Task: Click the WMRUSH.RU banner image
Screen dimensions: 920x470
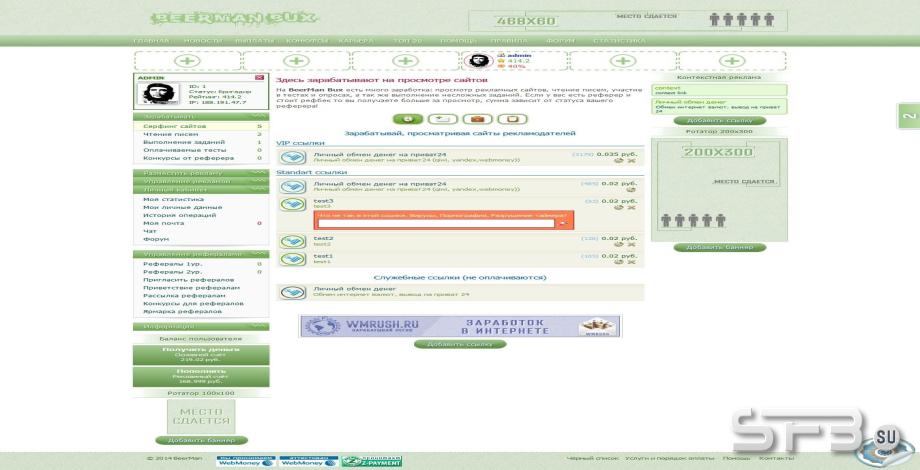Action: coord(460,326)
